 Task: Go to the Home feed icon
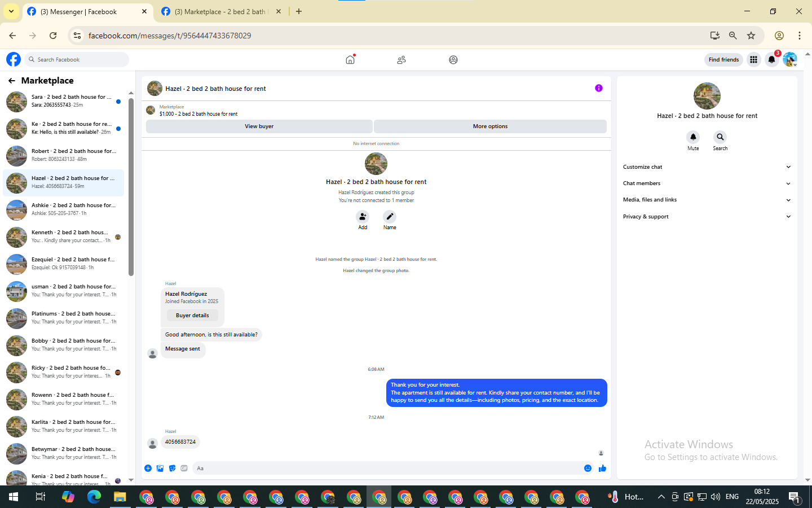350,59
